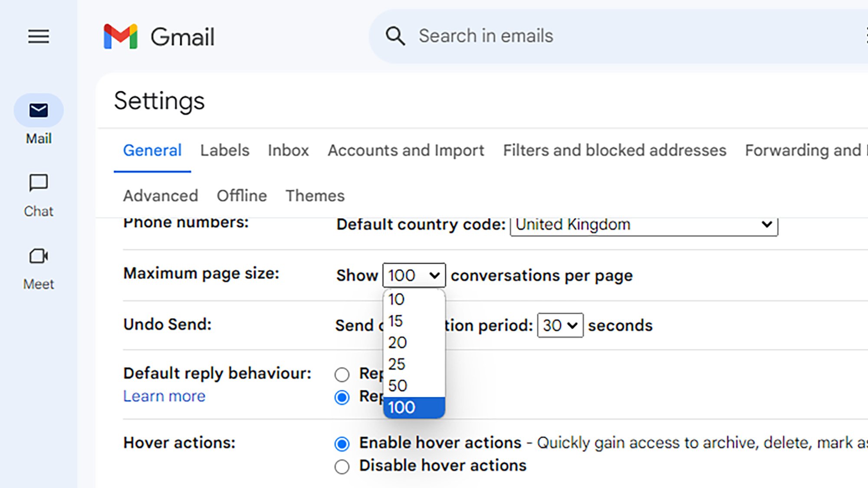Screen dimensions: 868x488
Task: Click the Learn more link
Action: 164,396
